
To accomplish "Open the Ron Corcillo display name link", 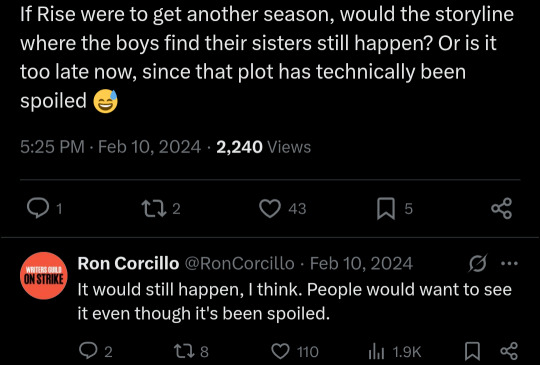I will point(128,264).
